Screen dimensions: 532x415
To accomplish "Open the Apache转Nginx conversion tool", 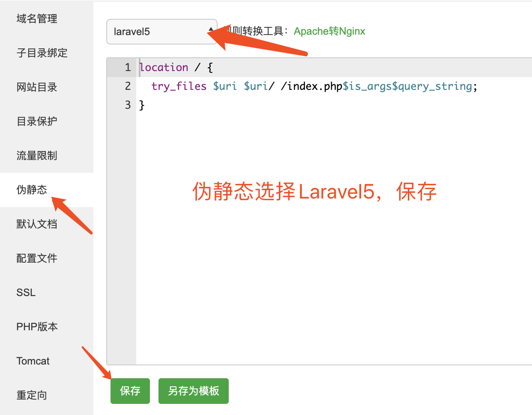I will click(x=329, y=31).
